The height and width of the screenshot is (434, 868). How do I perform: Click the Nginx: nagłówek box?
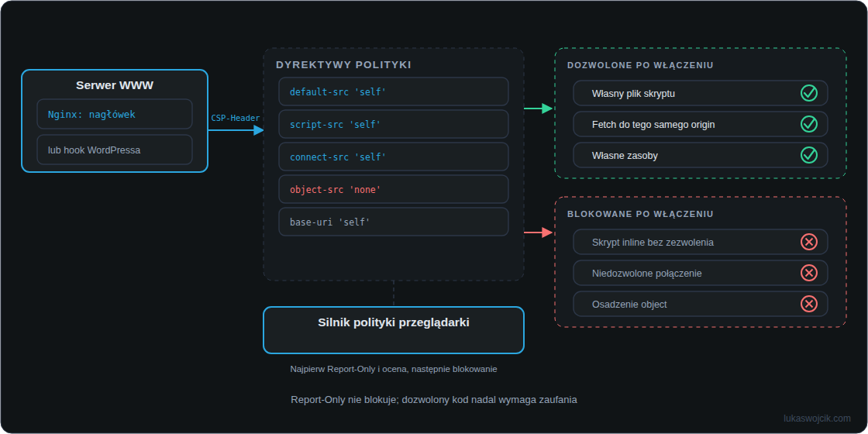click(115, 114)
